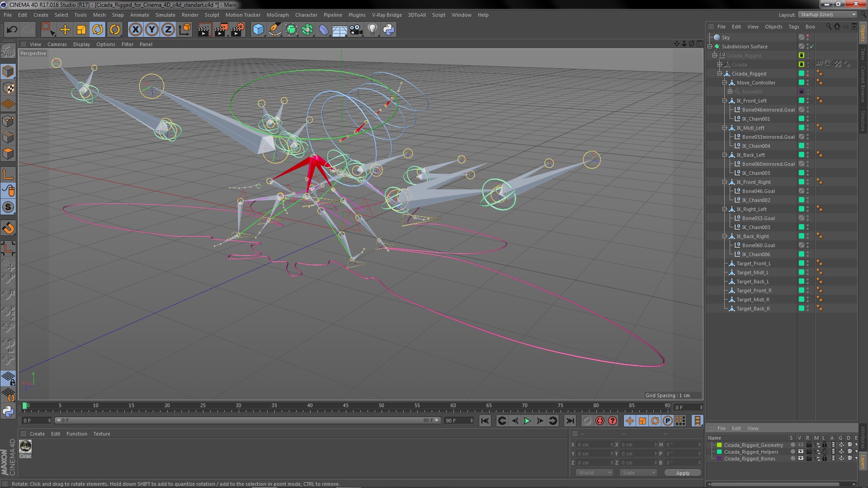This screenshot has width=868, height=488.
Task: Solo the Cicada_Rigged_Geometry layer
Action: [x=793, y=445]
